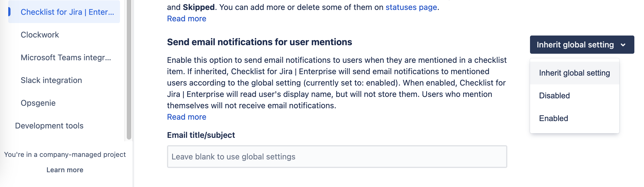This screenshot has height=187, width=644.
Task: Click Read more under the email notifications description
Action: coord(186,117)
